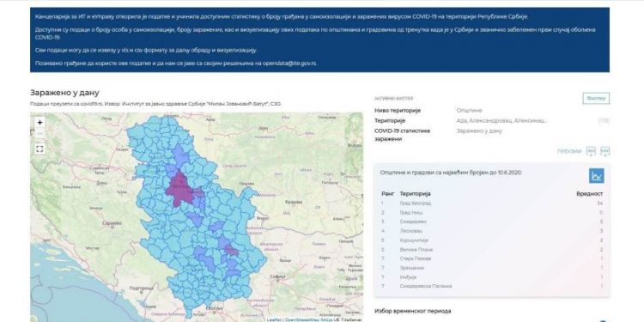Viewport: 644px width, 322px height.
Task: Click the Сарајево city label on map
Action: (112, 223)
